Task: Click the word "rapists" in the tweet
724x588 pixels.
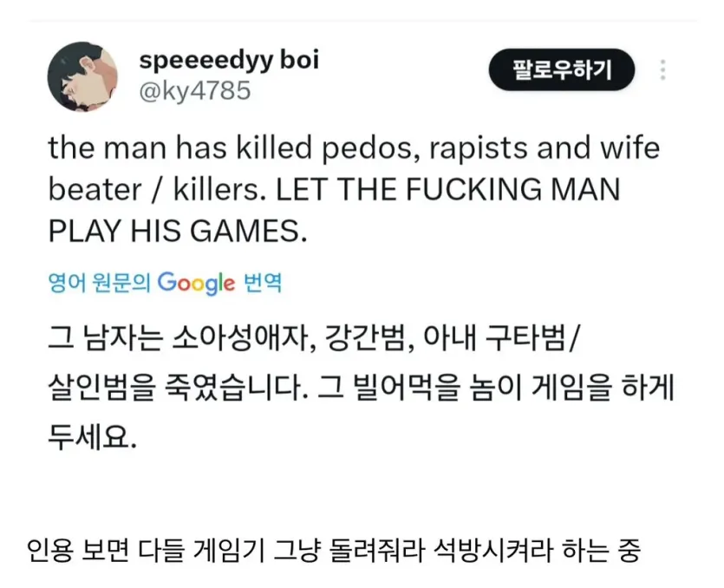Action: click(x=462, y=148)
